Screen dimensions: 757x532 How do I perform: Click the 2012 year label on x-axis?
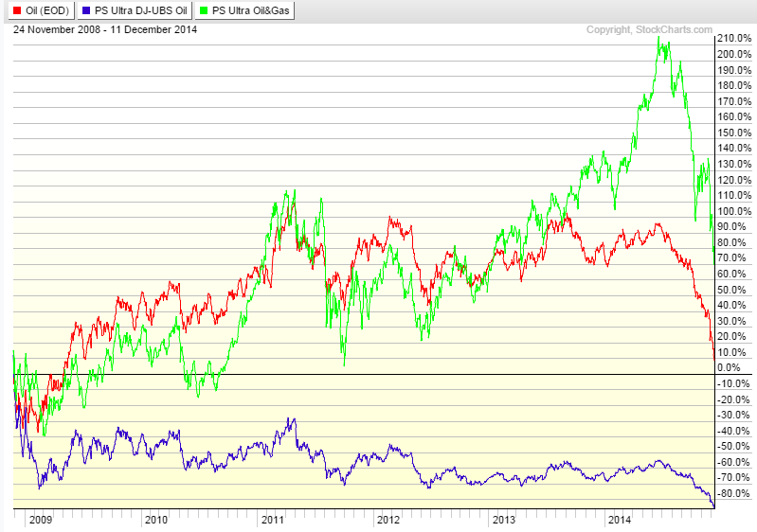click(x=388, y=520)
